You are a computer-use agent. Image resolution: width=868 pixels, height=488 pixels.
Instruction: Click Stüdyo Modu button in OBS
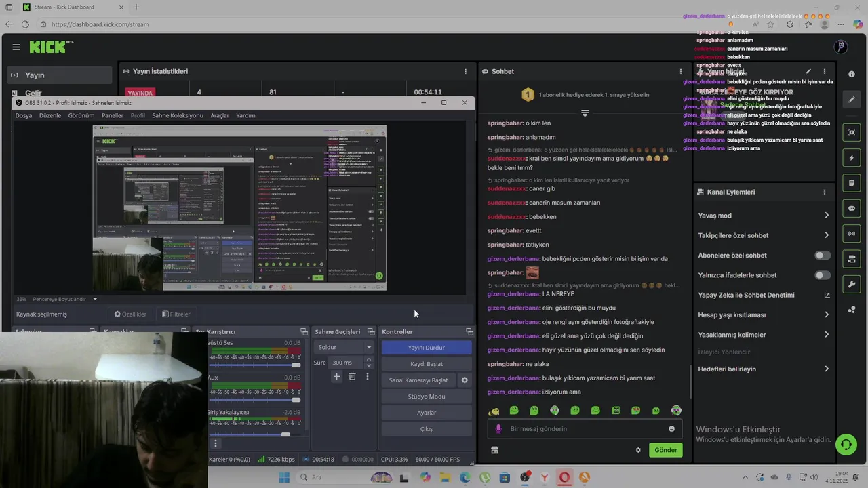tap(427, 396)
